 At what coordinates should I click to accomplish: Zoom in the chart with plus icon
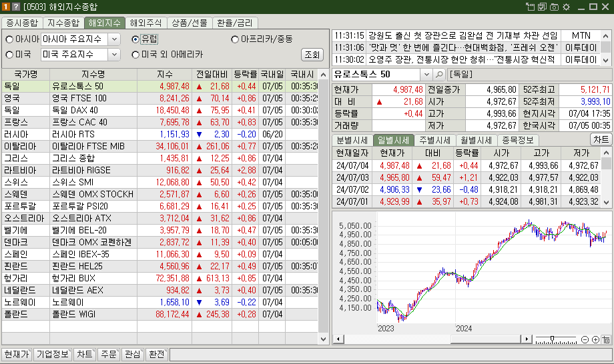click(x=595, y=340)
